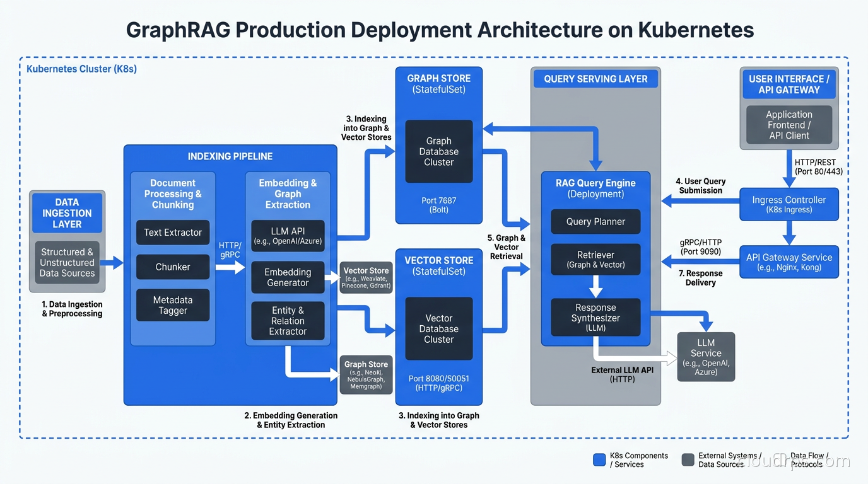868x484 pixels.
Task: Click the Embedding Generator box
Action: click(288, 277)
